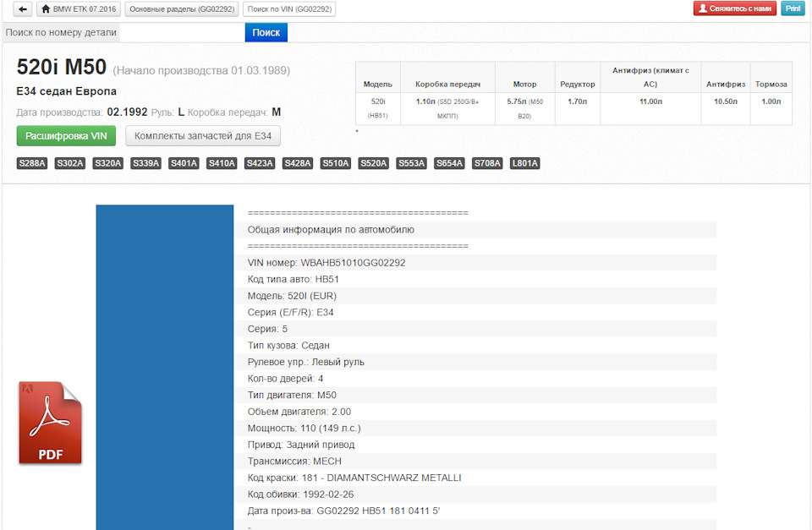
Task: Click the Код обивки: 1992-02-26 row
Action: [475, 494]
